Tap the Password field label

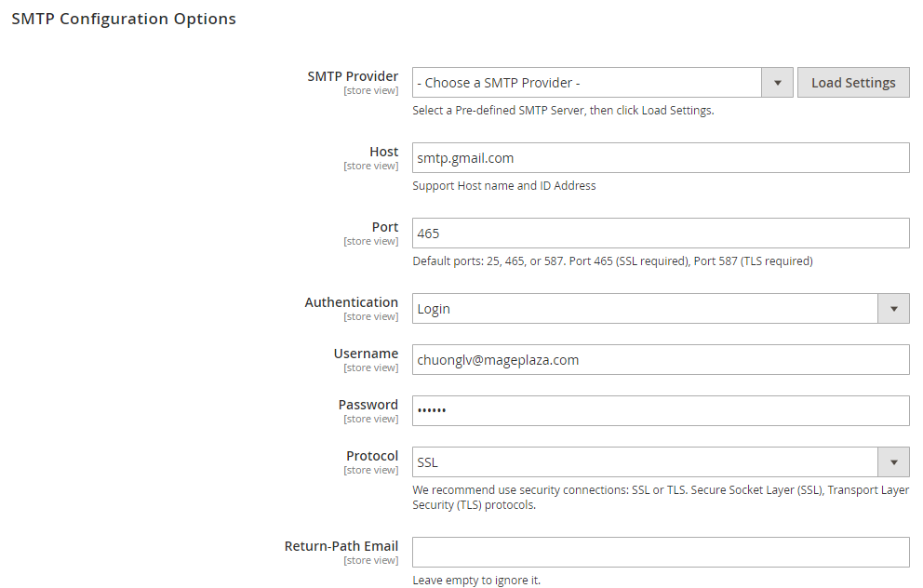tap(368, 405)
